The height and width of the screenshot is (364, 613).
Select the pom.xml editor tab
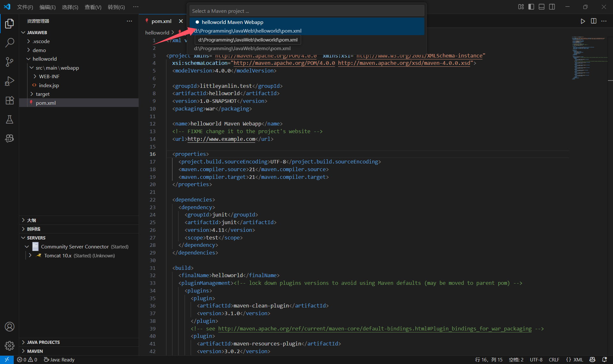click(x=161, y=21)
